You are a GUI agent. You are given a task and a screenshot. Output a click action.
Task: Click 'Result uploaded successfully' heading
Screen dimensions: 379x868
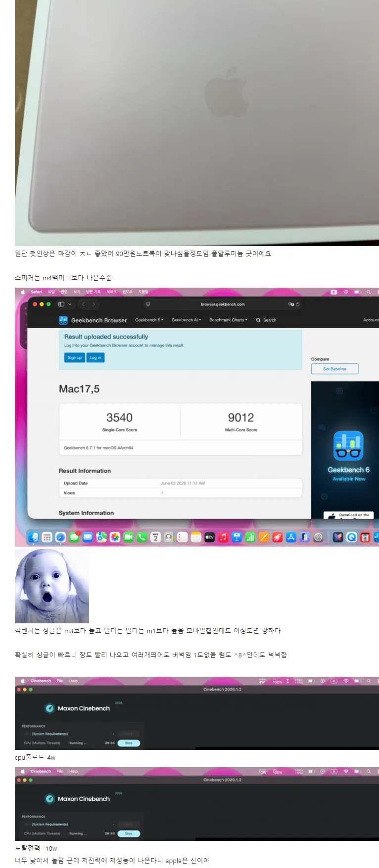coord(106,337)
